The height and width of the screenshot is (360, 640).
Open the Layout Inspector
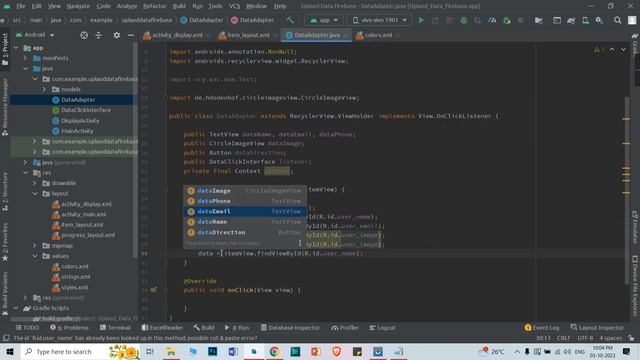tap(597, 328)
